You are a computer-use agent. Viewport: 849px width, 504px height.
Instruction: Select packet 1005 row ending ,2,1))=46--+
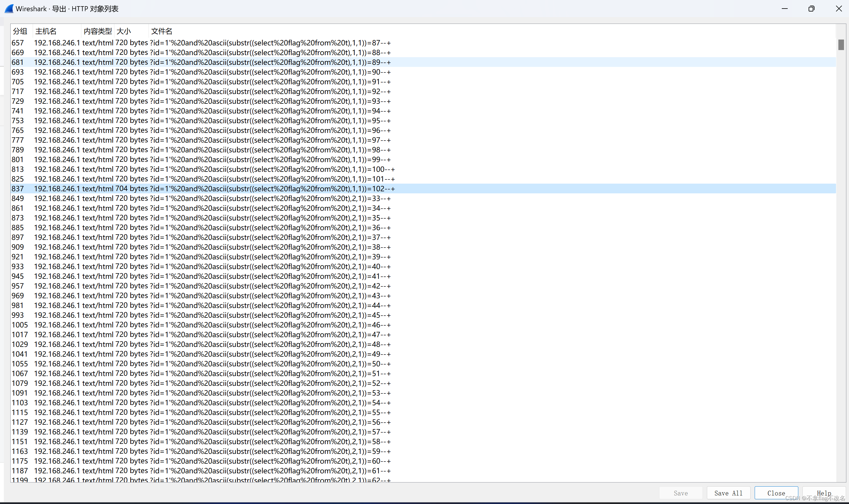point(423,325)
